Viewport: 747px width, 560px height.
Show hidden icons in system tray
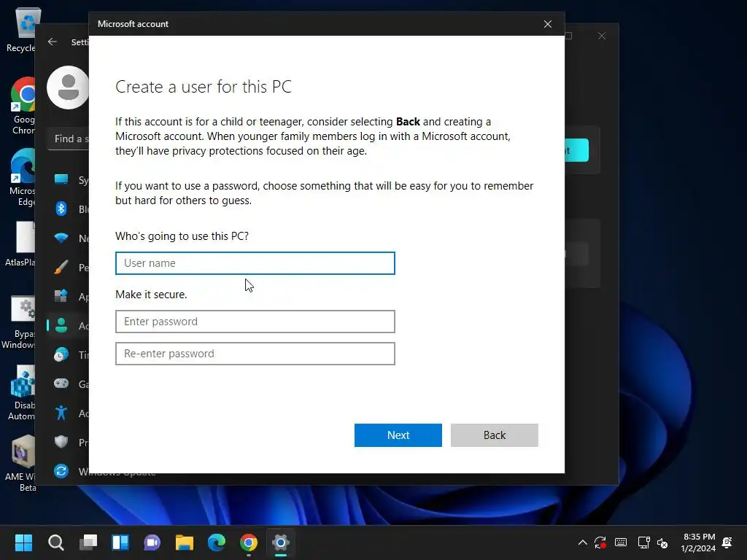tap(582, 542)
